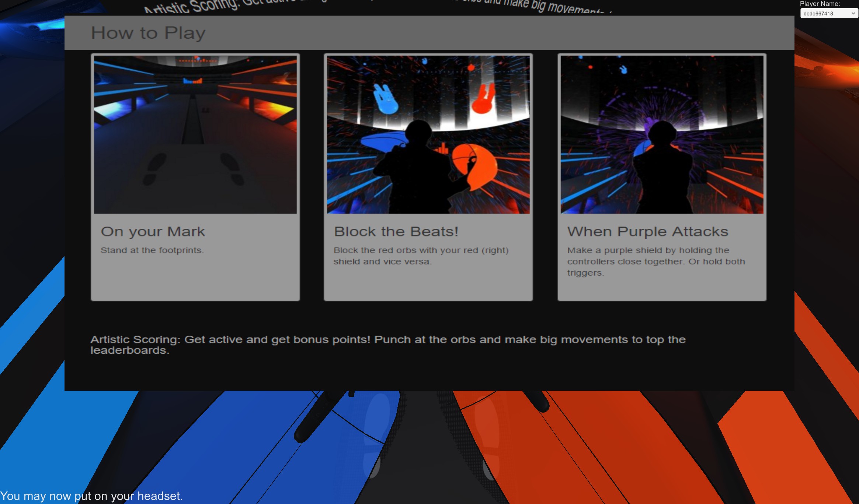Click the 'On your Mark' card title
Image resolution: width=859 pixels, height=504 pixels.
(153, 232)
